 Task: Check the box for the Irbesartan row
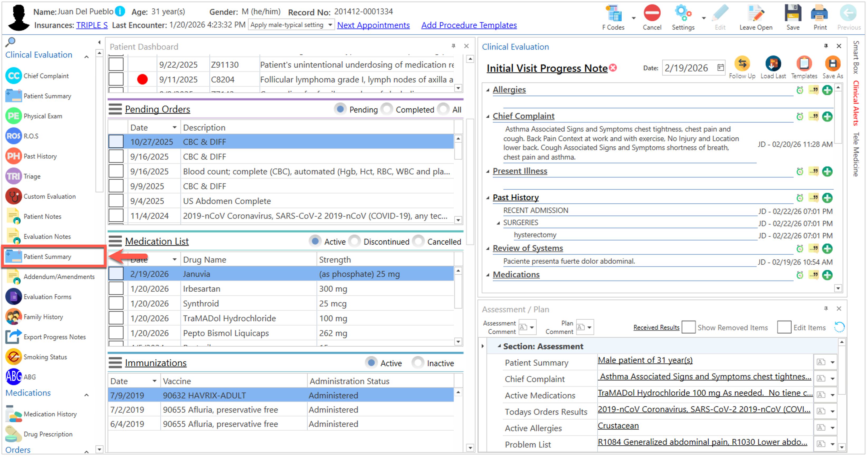pos(116,289)
